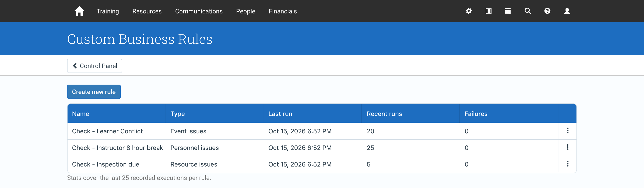The height and width of the screenshot is (188, 644).
Task: Click the Custom Business Rules page title
Action: 140,39
